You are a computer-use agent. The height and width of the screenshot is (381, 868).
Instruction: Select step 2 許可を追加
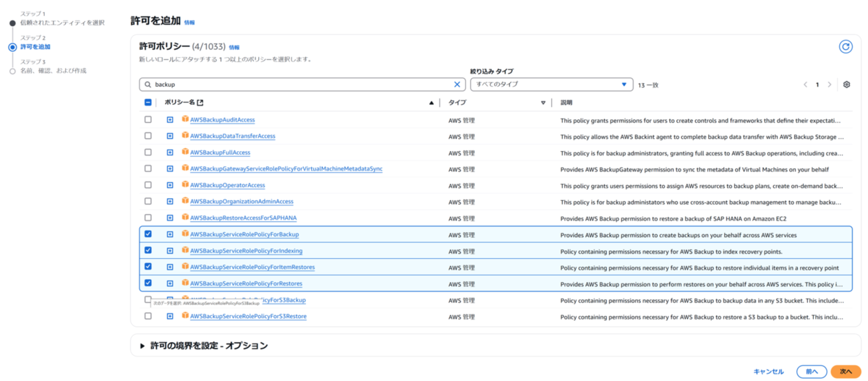(x=35, y=47)
